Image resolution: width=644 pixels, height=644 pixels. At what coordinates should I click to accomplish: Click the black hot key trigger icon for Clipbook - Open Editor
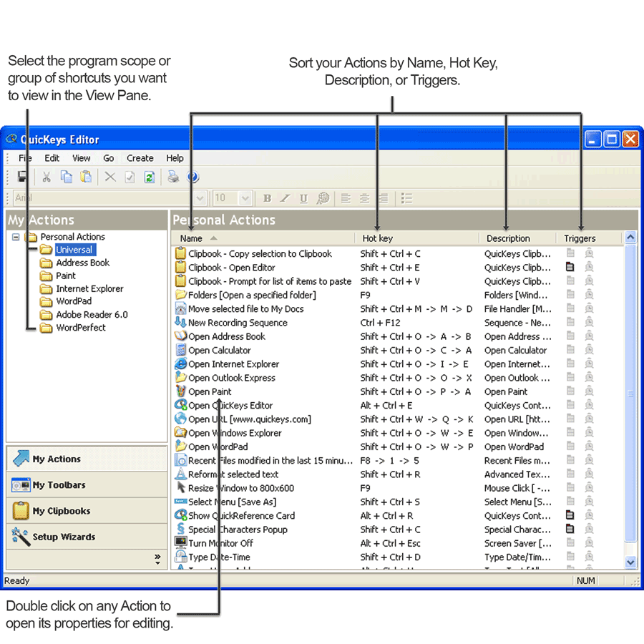coord(570,267)
